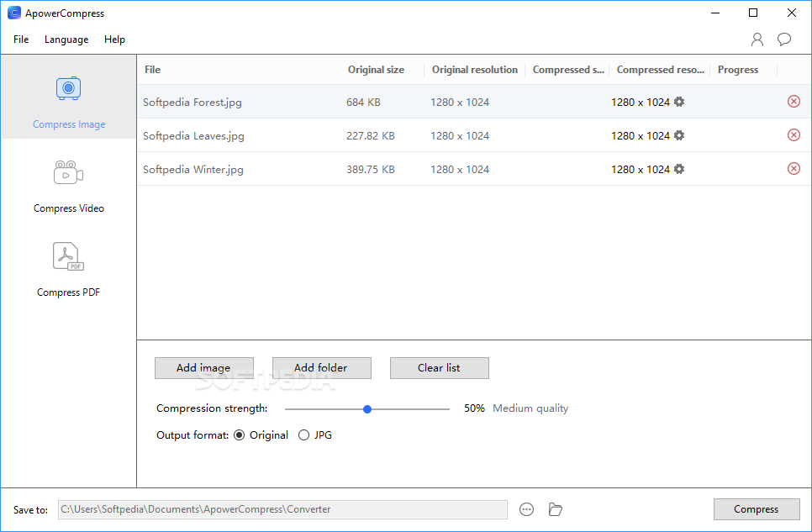Viewport: 812px width, 532px height.
Task: Open resolution settings gear for Softpedia Winter.jpg
Action: click(x=679, y=169)
